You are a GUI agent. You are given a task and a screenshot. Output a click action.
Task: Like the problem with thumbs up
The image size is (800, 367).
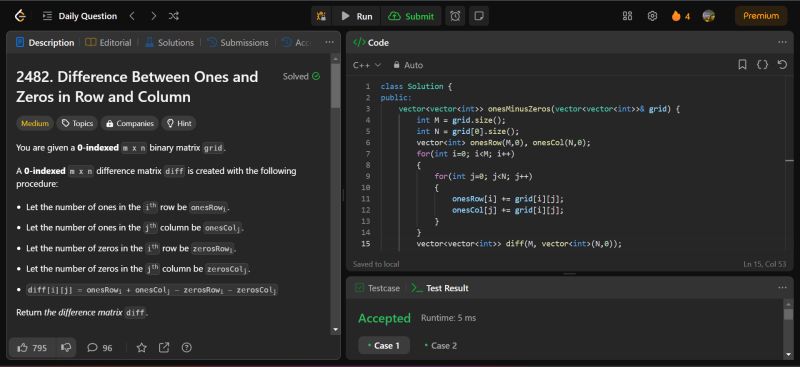click(x=32, y=348)
